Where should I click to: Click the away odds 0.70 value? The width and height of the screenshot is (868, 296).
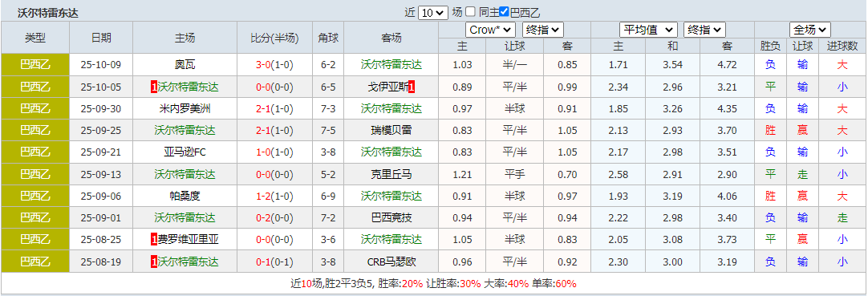pos(567,174)
